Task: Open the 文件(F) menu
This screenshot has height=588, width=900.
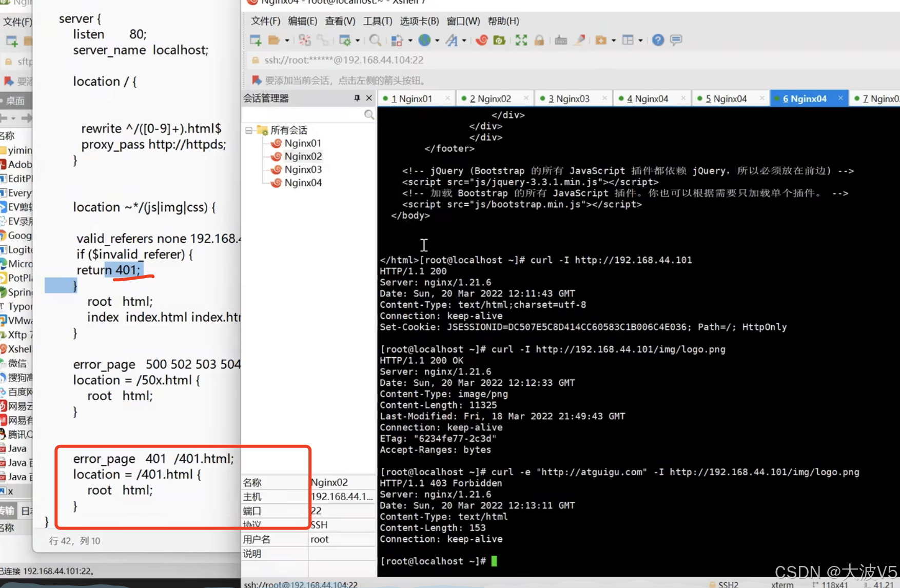Action: [x=265, y=21]
